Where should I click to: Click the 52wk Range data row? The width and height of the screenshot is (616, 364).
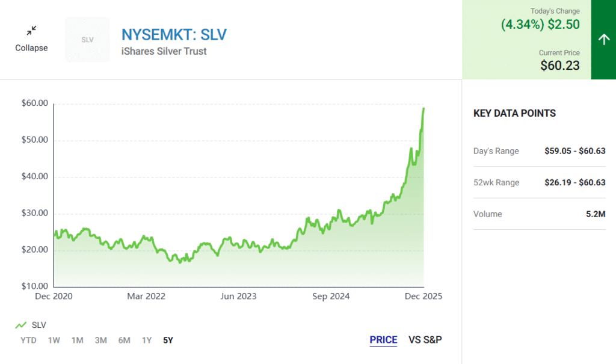pyautogui.click(x=539, y=182)
